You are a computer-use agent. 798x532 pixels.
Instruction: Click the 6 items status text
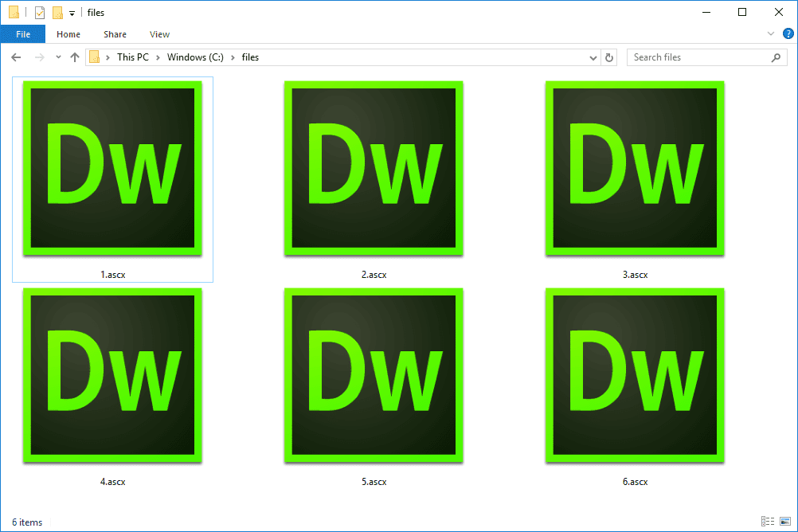(27, 522)
